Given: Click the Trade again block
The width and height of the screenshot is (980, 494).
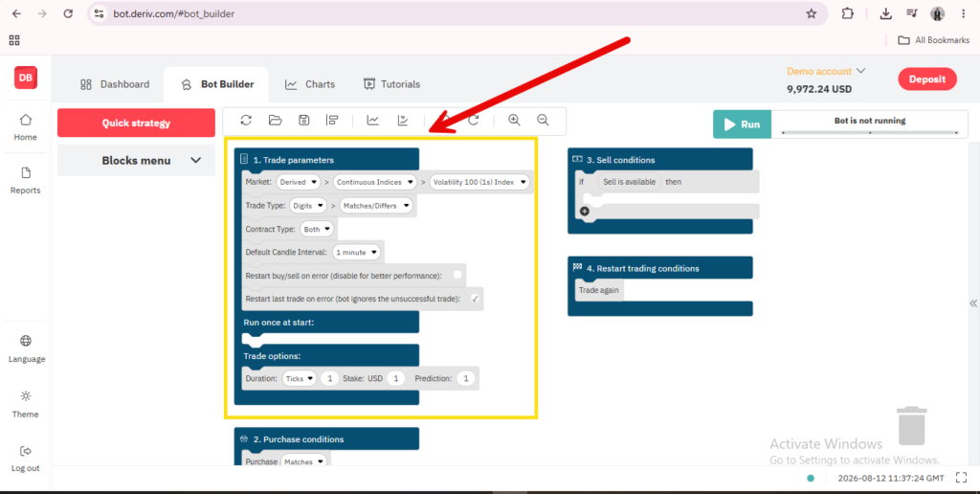Looking at the screenshot, I should pyautogui.click(x=599, y=290).
